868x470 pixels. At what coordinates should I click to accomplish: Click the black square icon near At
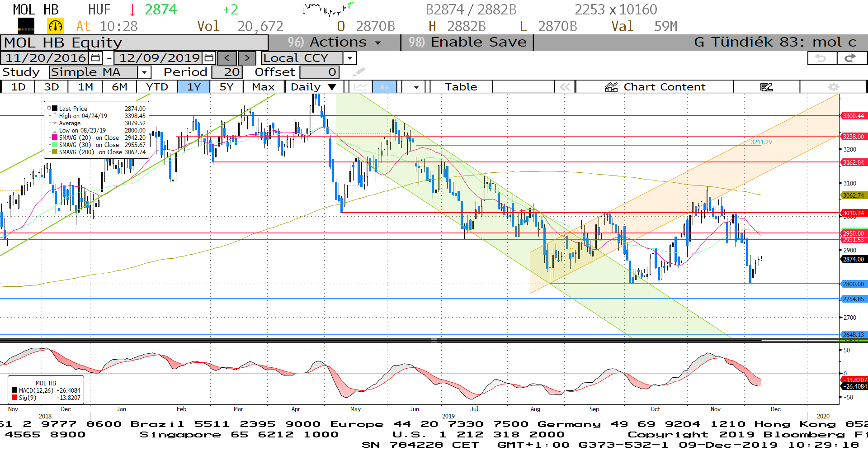click(x=26, y=26)
